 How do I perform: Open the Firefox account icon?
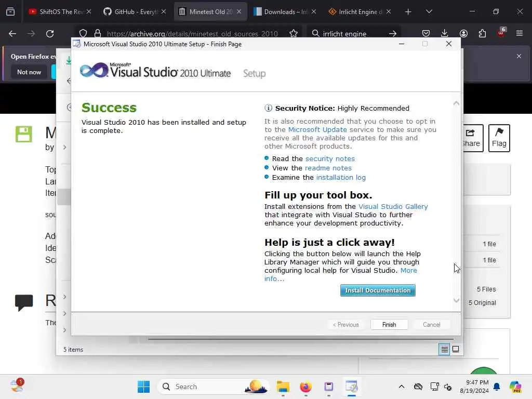[x=463, y=33]
